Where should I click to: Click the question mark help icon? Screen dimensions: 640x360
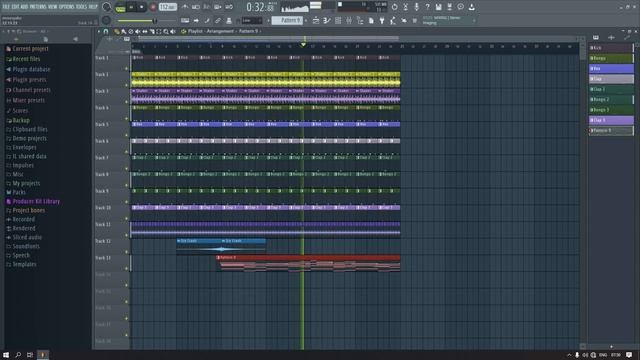427,7
